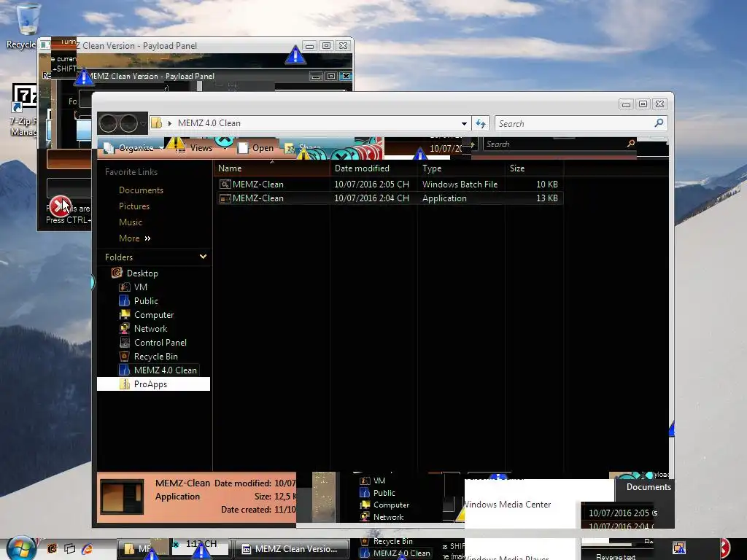Image resolution: width=747 pixels, height=560 pixels.
Task: Click the Control Panel icon in the tree
Action: pyautogui.click(x=124, y=343)
